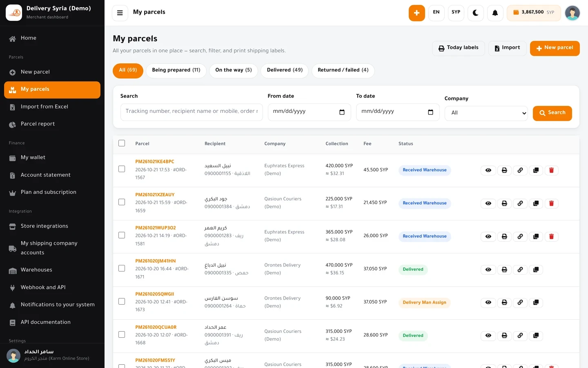
Task: Open Import from Excel in sidebar
Action: pyautogui.click(x=52, y=107)
